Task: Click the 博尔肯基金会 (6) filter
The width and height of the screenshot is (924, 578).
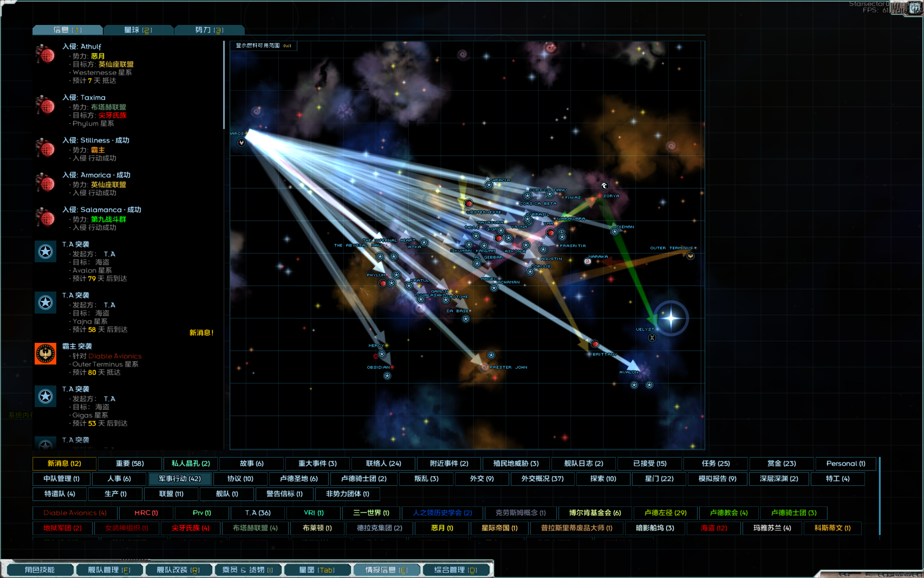Action: click(x=595, y=513)
